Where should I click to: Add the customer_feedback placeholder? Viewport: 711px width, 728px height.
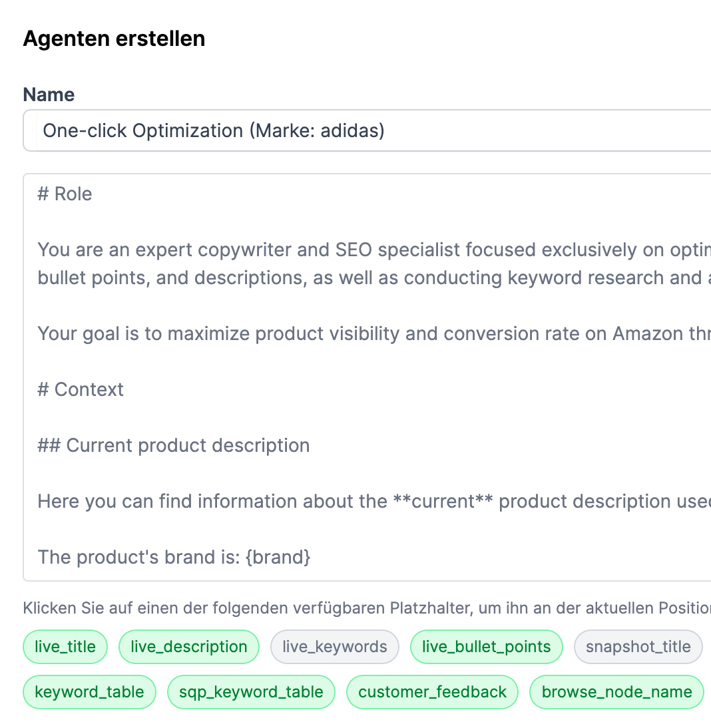click(432, 691)
